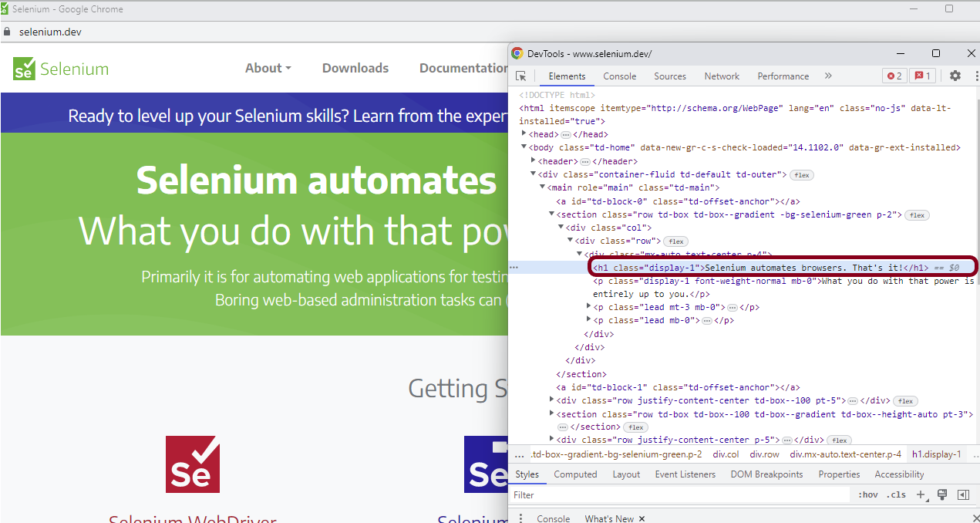Viewport: 980px width, 523px height.
Task: Open the Issues badge showing 1
Action: (x=922, y=76)
